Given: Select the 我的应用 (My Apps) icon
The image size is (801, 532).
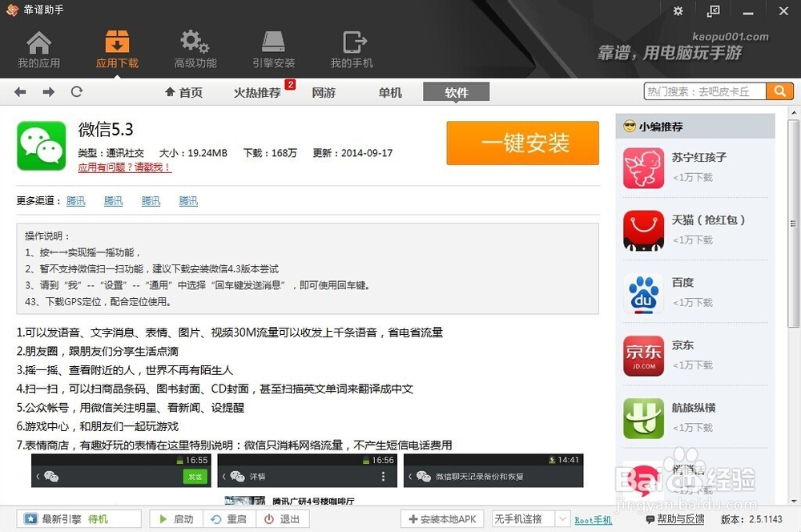Looking at the screenshot, I should click(38, 46).
